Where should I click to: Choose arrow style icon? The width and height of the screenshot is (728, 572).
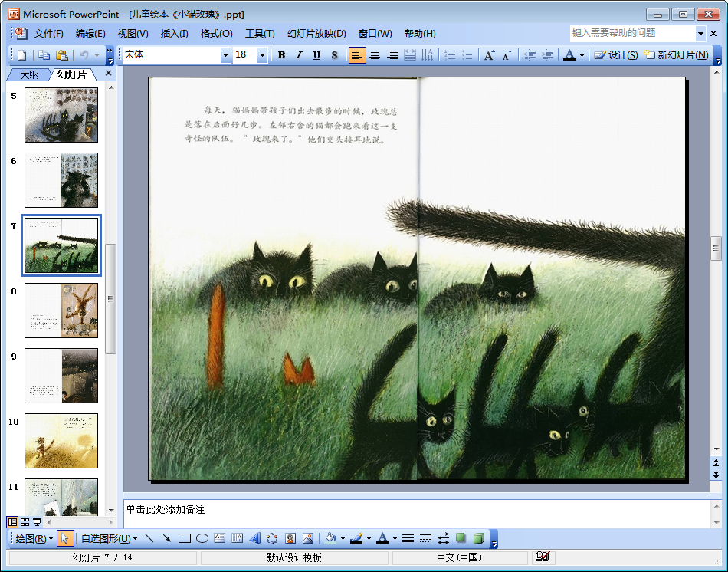click(444, 538)
